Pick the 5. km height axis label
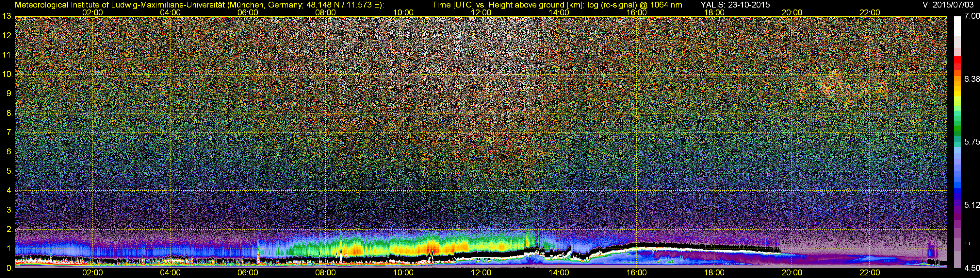 pyautogui.click(x=9, y=171)
